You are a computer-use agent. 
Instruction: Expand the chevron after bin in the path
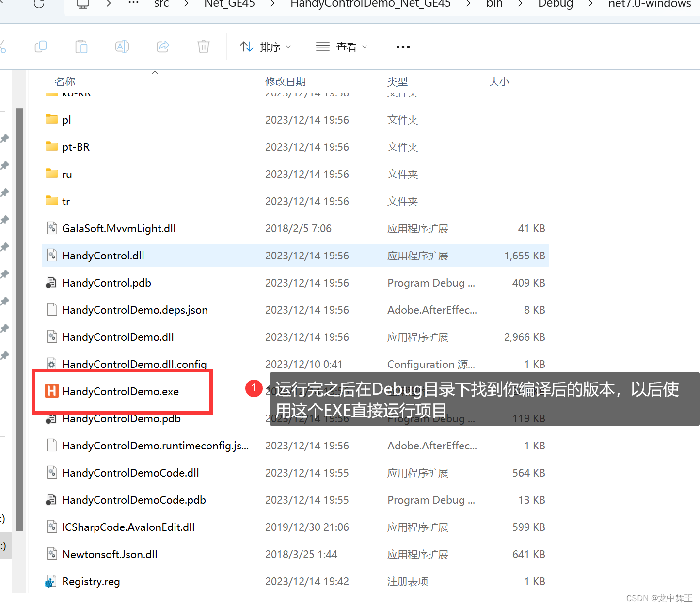(x=520, y=4)
